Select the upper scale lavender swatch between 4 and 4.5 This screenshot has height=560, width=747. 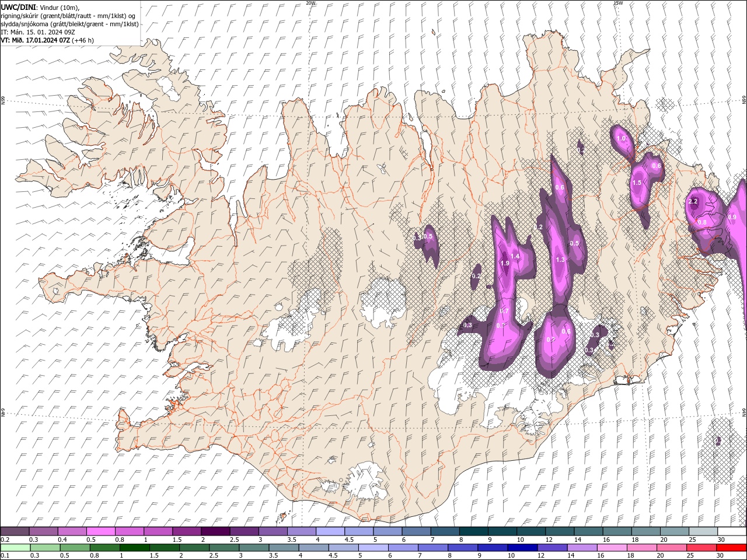pyautogui.click(x=330, y=531)
